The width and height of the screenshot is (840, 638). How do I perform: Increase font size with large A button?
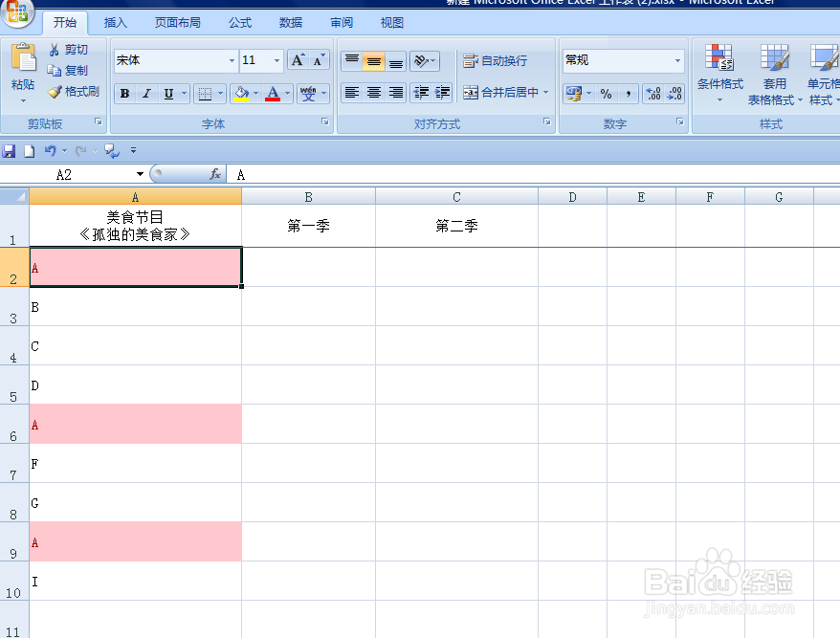[x=298, y=60]
